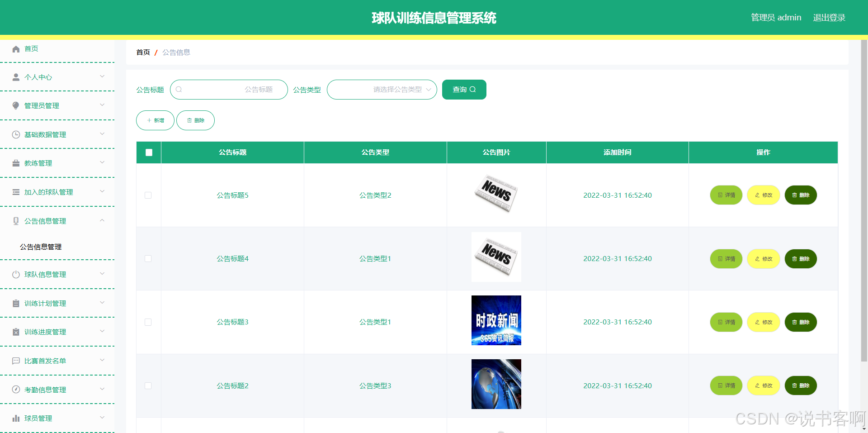Collapse the 公告信息管理 menu chevron
The width and height of the screenshot is (868, 433).
[102, 220]
